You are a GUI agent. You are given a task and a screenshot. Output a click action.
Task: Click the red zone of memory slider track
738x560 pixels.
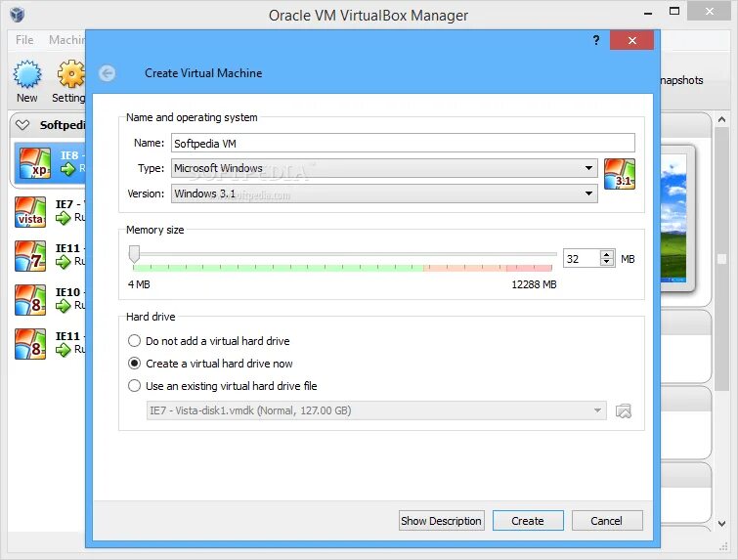[x=529, y=268]
